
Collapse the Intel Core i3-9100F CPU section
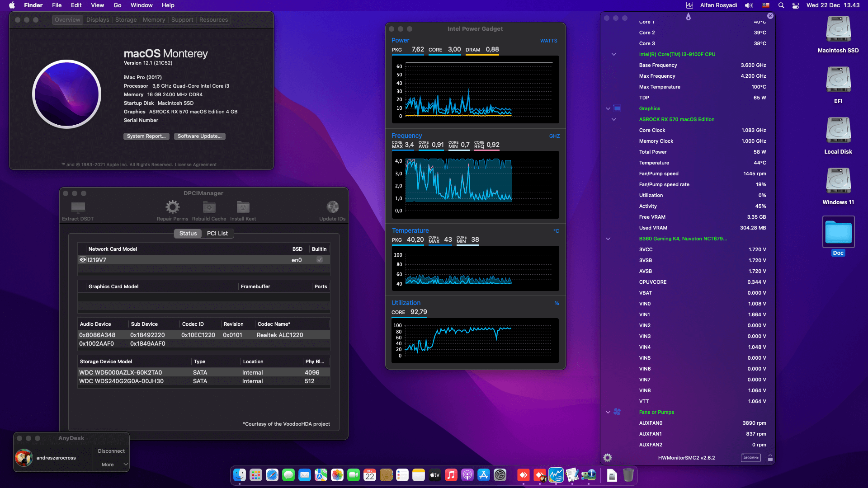(614, 54)
